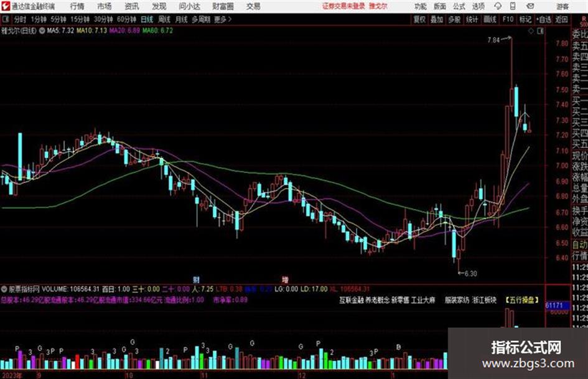Open the 问小达 menu
Viewport: 588px width, 379px height.
point(189,6)
